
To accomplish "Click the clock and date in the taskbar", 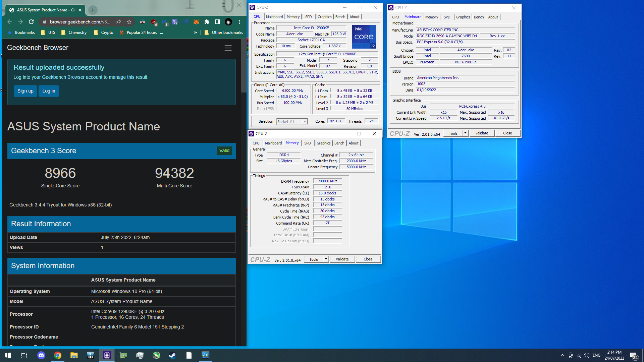I will 614,355.
